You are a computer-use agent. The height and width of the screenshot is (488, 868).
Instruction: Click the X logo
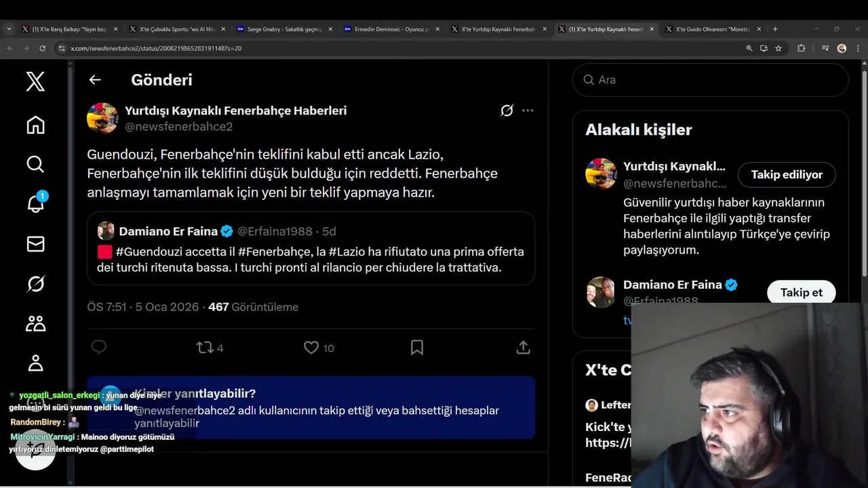click(35, 82)
